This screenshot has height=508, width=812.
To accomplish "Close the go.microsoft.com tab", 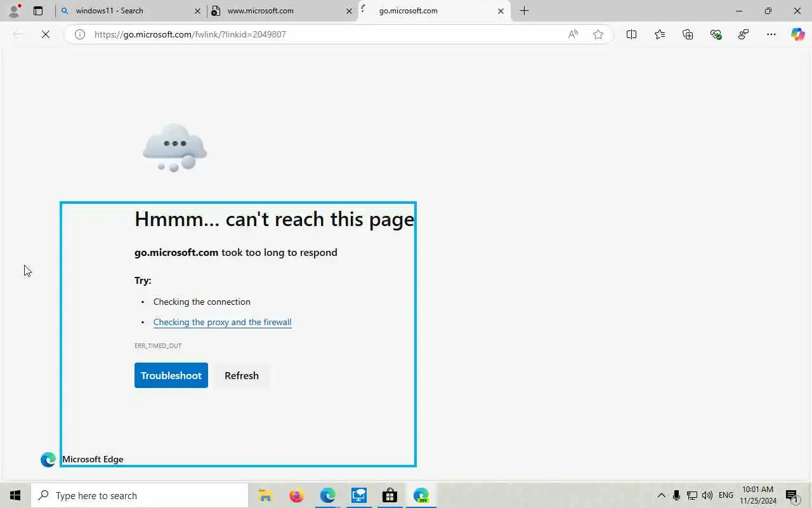I will pos(501,11).
